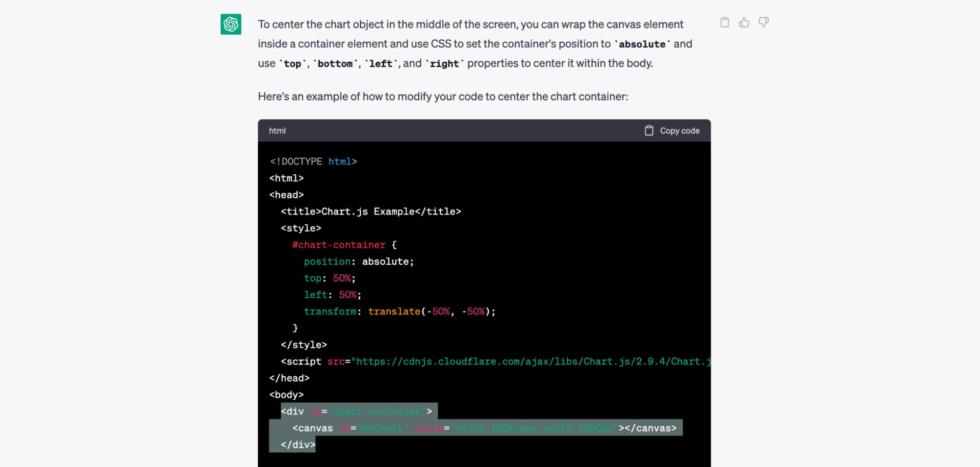Click the position: absolute line
The height and width of the screenshot is (467, 980).
tap(358, 261)
